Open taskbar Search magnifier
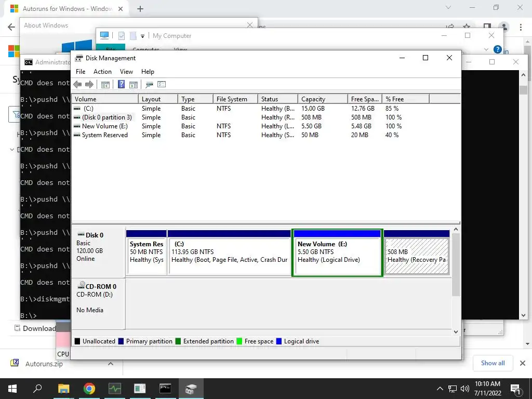Screen dimensions: 532x399 37,389
